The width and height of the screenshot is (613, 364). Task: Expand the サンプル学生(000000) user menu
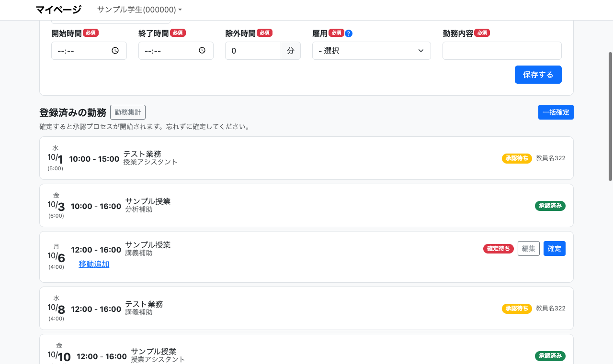tap(139, 10)
